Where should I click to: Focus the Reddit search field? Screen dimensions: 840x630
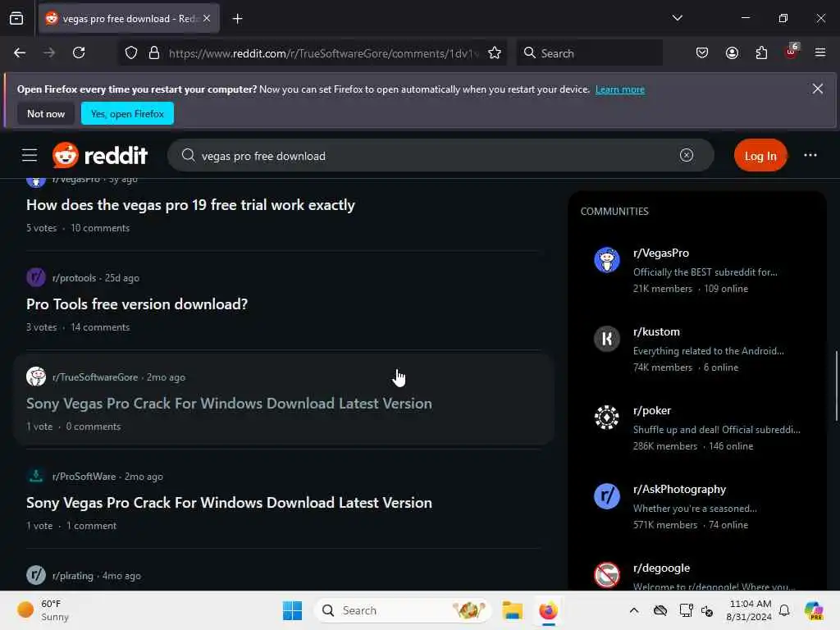coord(440,155)
